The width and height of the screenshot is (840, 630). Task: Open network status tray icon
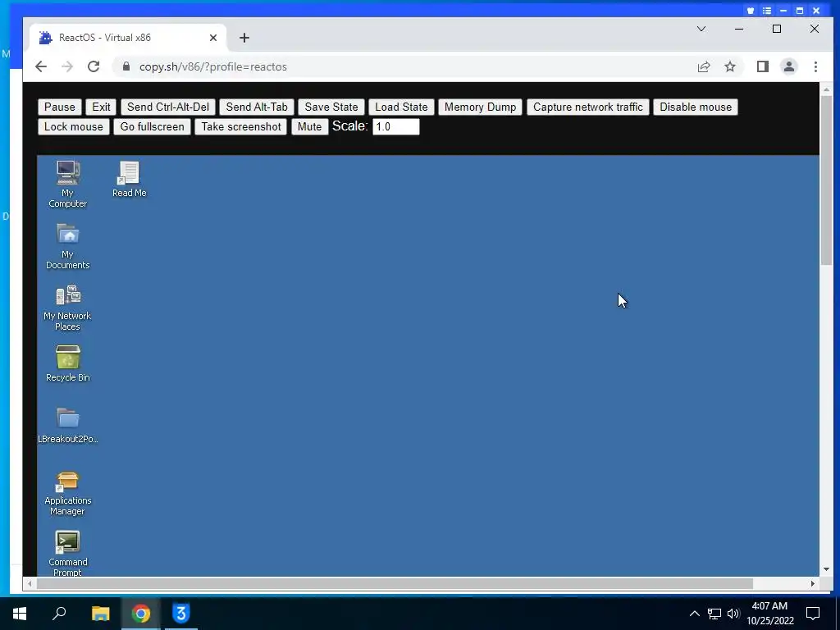pos(714,614)
